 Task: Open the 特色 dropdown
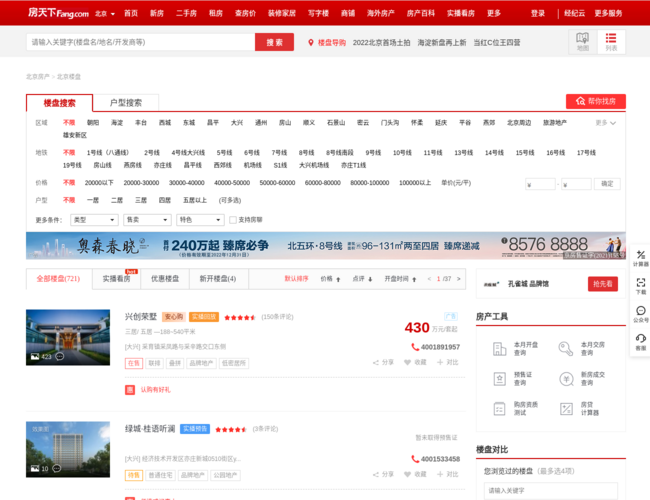pyautogui.click(x=201, y=220)
